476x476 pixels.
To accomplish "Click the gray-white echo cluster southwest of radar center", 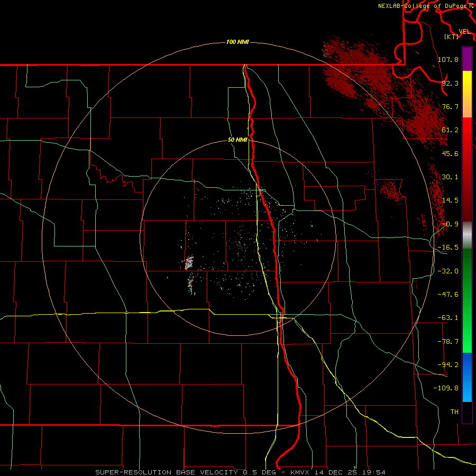I will 189,262.
